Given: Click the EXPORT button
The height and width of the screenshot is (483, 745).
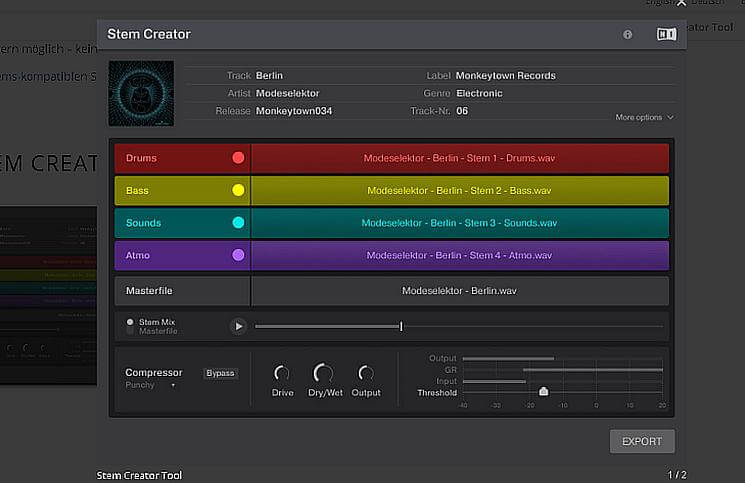Looking at the screenshot, I should tap(642, 441).
